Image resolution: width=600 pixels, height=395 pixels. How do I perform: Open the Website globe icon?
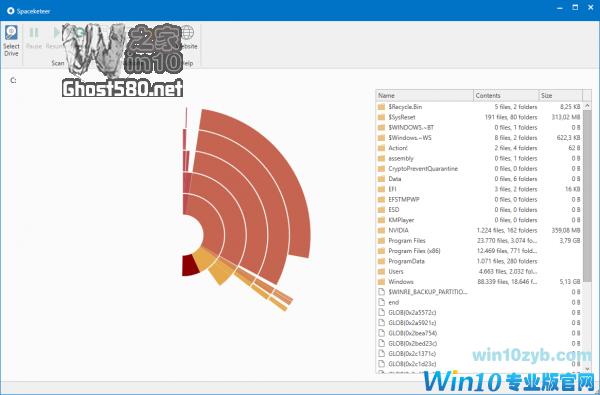tap(187, 33)
